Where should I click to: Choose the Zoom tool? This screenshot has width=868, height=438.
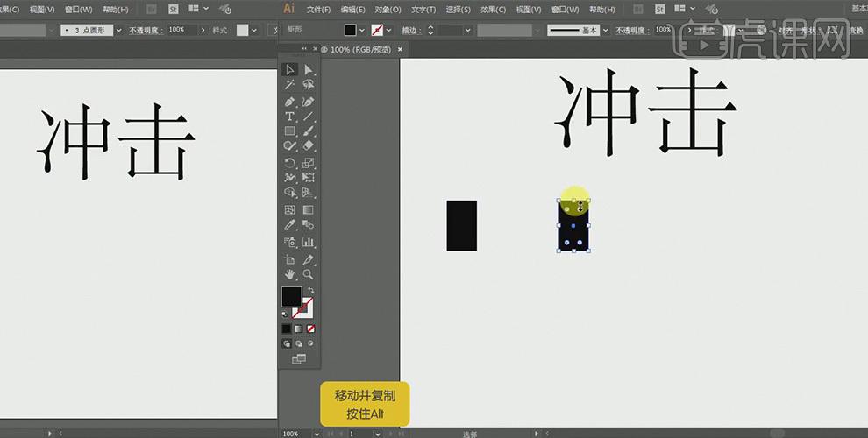tap(309, 274)
